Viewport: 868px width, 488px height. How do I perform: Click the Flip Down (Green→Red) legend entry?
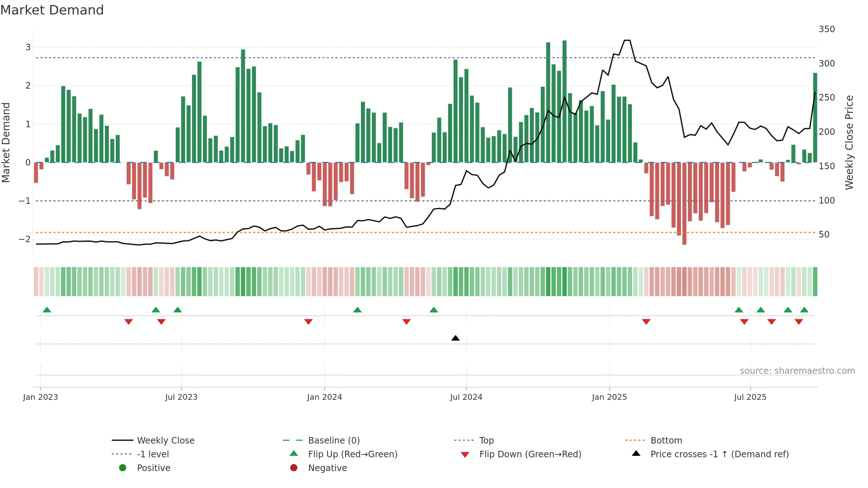(521, 454)
